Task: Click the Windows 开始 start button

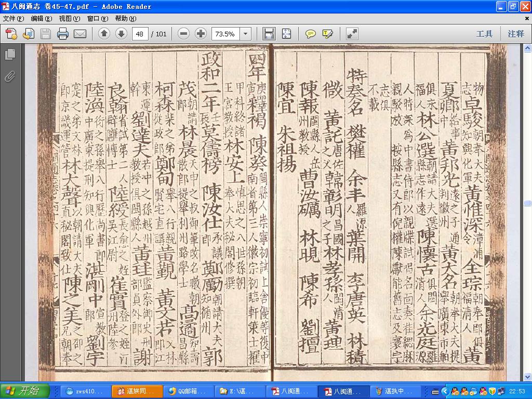Action: 25,391
